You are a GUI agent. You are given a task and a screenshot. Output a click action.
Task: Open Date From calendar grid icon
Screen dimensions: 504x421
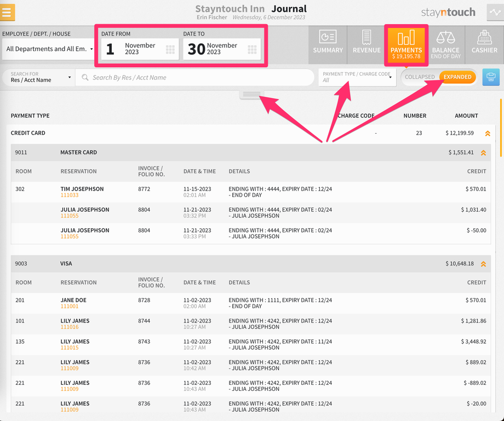(170, 49)
